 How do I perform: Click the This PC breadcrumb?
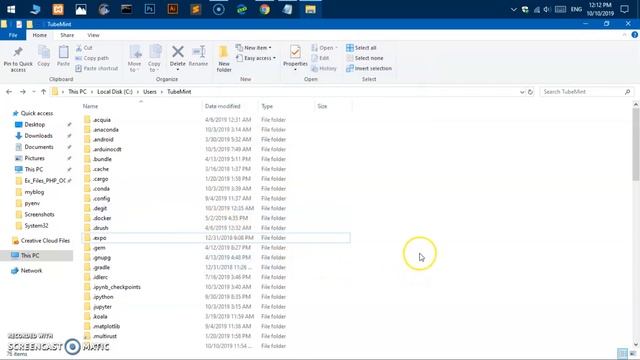[77, 92]
